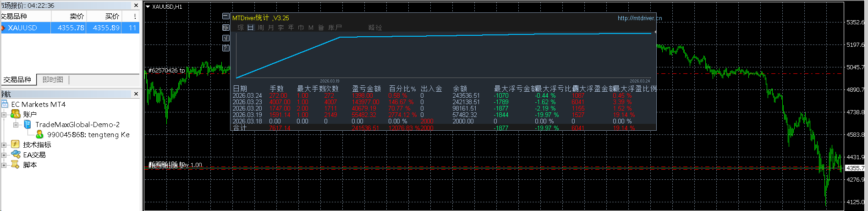868x211 pixels.
Task: Select the EA交易 navigator item
Action: pos(34,155)
